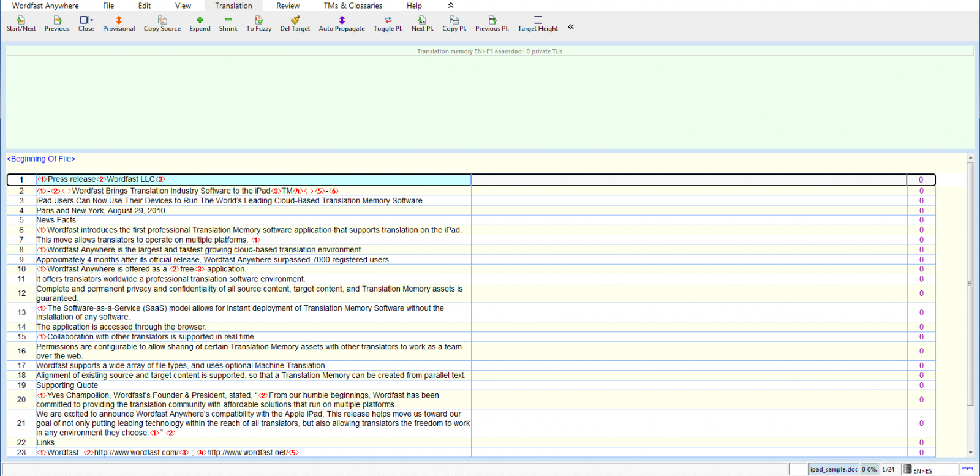Click the target cell of segment 1
980x476 pixels.
(x=688, y=179)
